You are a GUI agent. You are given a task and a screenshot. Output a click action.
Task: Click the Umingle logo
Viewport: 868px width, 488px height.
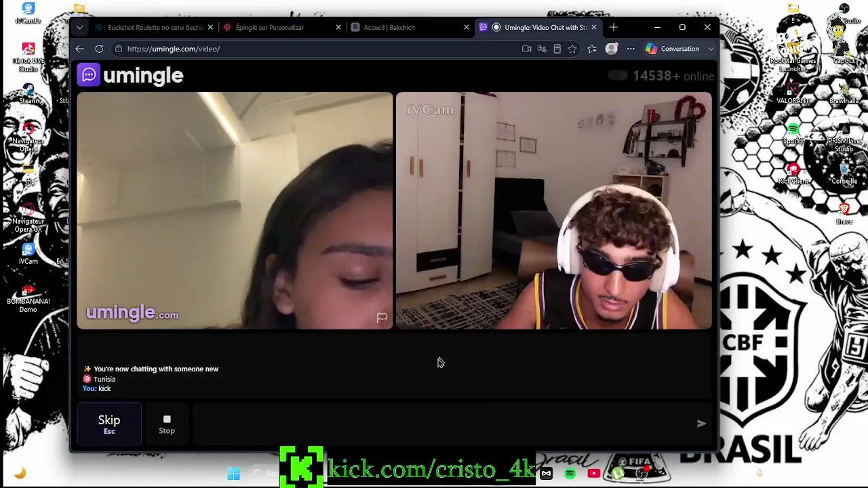point(130,75)
